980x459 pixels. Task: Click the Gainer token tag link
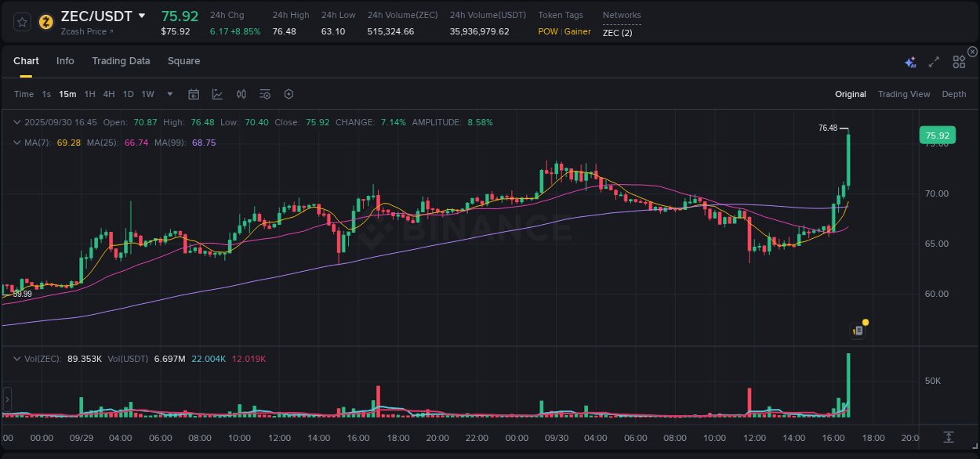click(578, 31)
